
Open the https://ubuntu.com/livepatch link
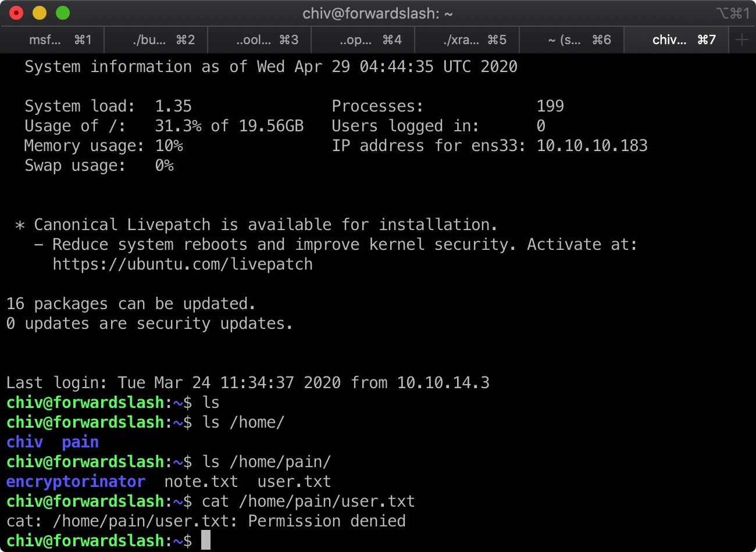183,264
